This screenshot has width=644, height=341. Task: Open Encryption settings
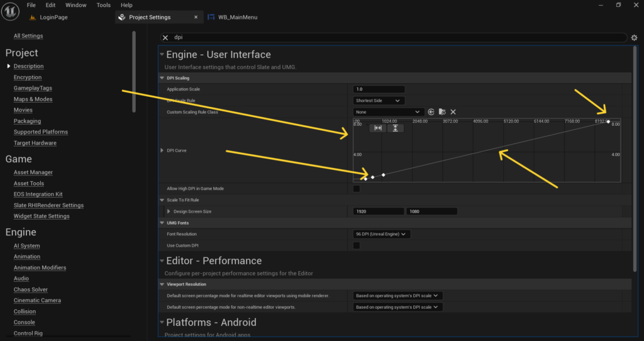coord(28,77)
